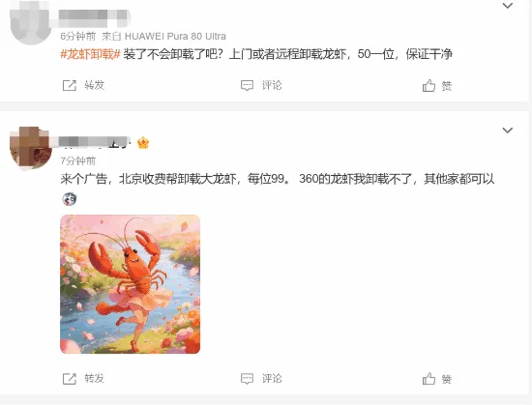Click the blurred username of the second poster
The image size is (532, 405).
point(95,142)
